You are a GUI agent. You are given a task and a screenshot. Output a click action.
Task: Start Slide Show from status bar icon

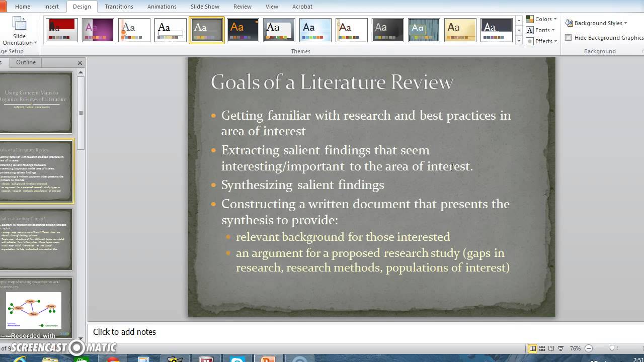561,348
